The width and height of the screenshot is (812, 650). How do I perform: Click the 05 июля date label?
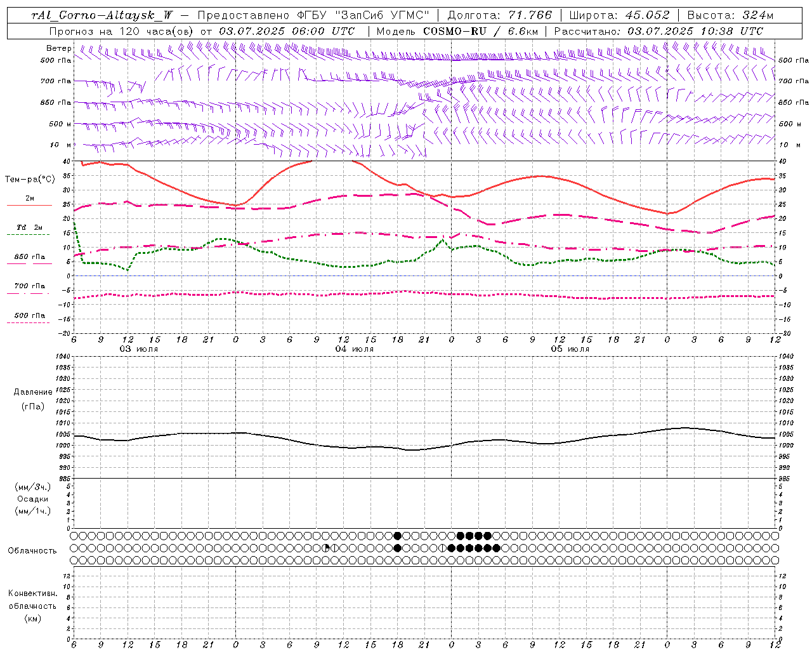tap(570, 349)
